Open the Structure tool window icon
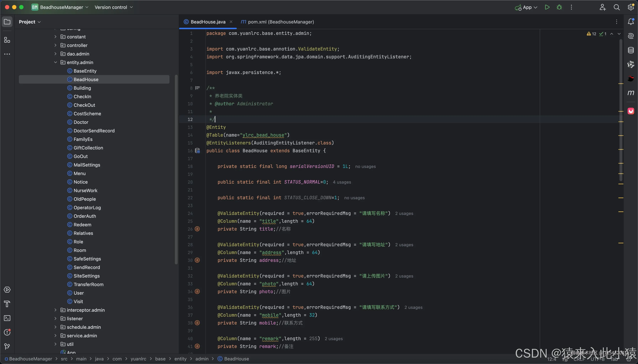Screen dimensions: 638x364 click(x=7, y=40)
